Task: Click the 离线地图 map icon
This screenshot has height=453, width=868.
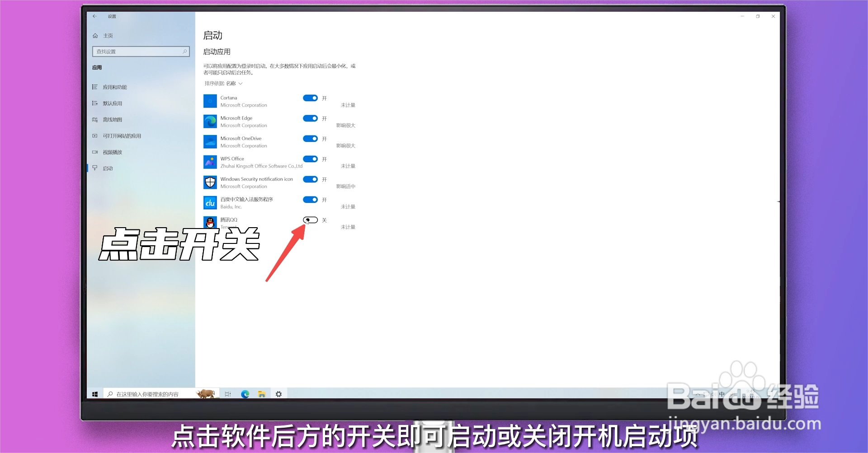Action: (95, 120)
